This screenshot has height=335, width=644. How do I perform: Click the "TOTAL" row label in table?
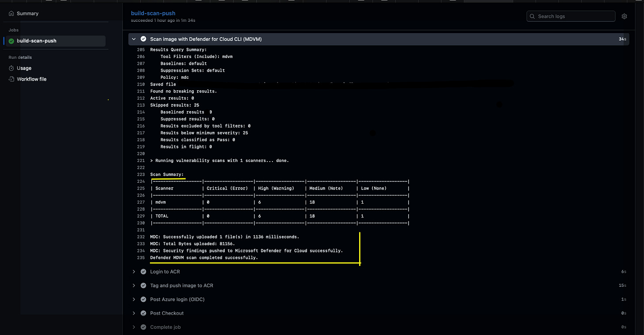pyautogui.click(x=162, y=216)
